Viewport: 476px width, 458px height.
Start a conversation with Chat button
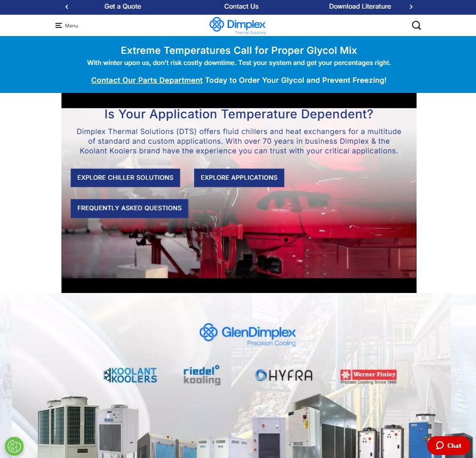click(449, 445)
